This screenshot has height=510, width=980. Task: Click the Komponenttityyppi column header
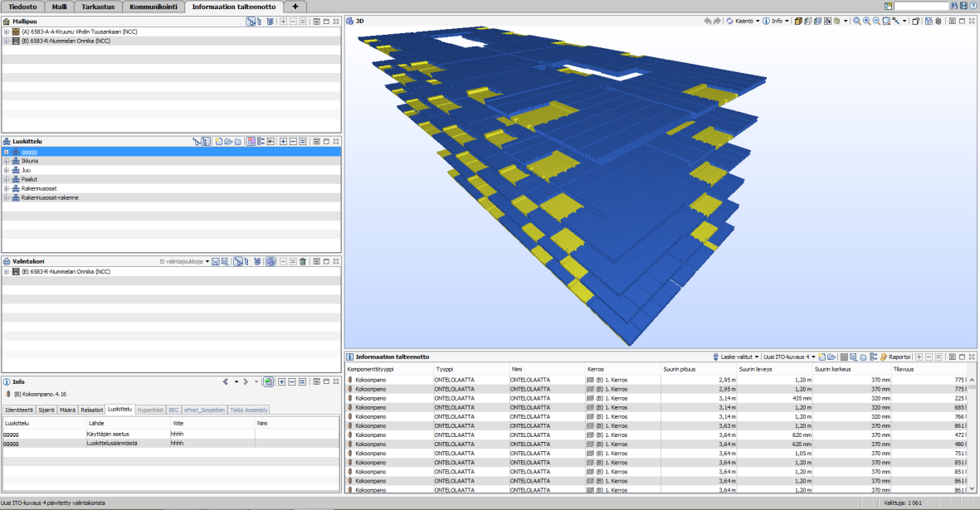388,370
